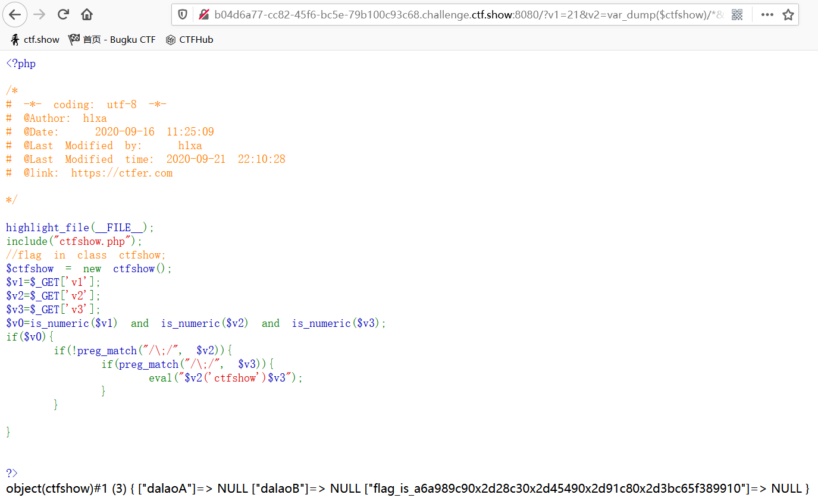Click the opening <?php tag

21,63
